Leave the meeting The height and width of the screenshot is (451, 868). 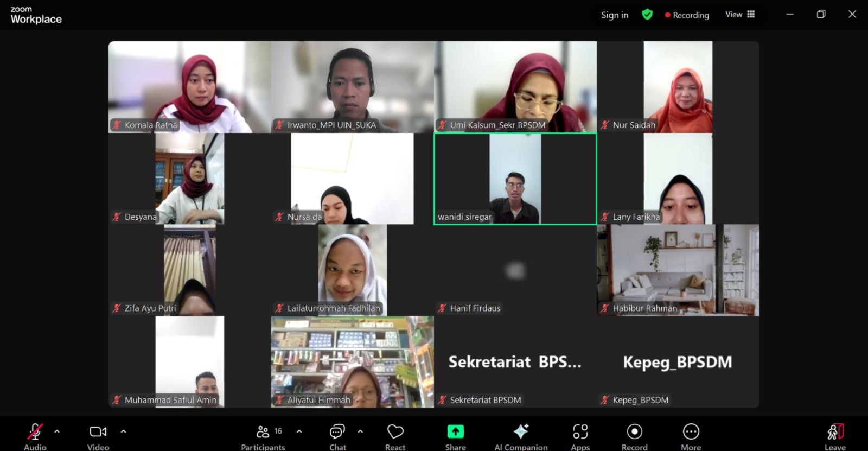835,435
